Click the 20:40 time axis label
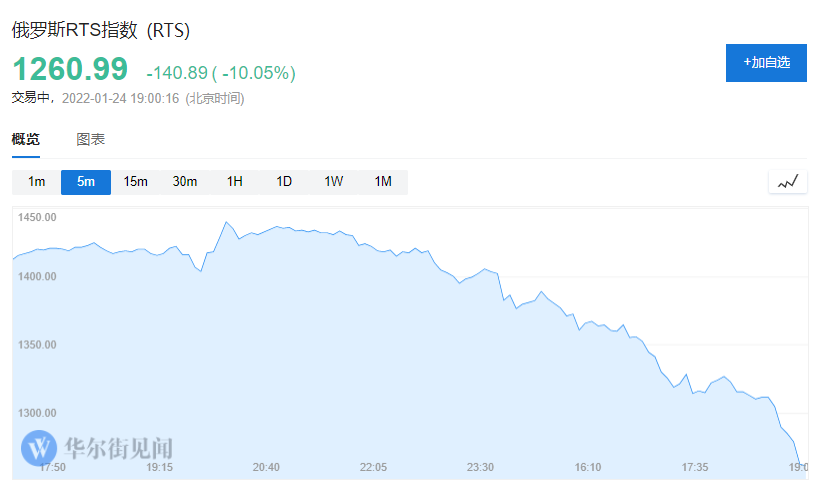The width and height of the screenshot is (821, 487). [x=266, y=467]
